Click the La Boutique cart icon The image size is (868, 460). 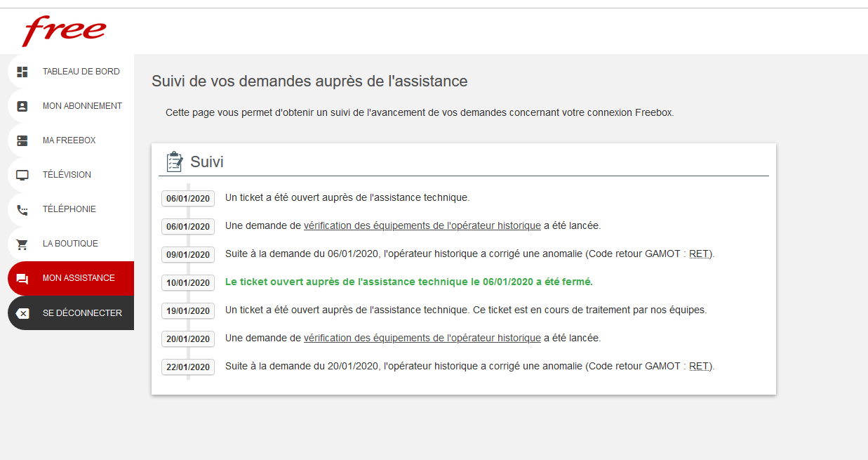point(22,244)
